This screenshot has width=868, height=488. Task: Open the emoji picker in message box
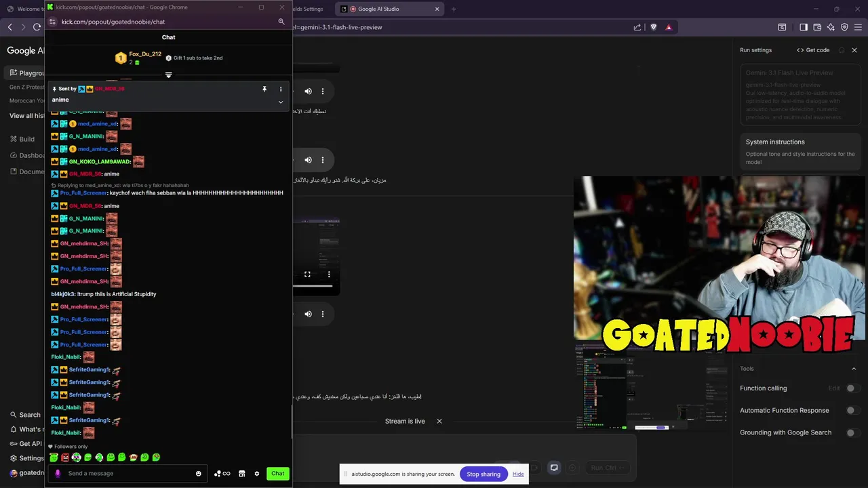point(199,474)
